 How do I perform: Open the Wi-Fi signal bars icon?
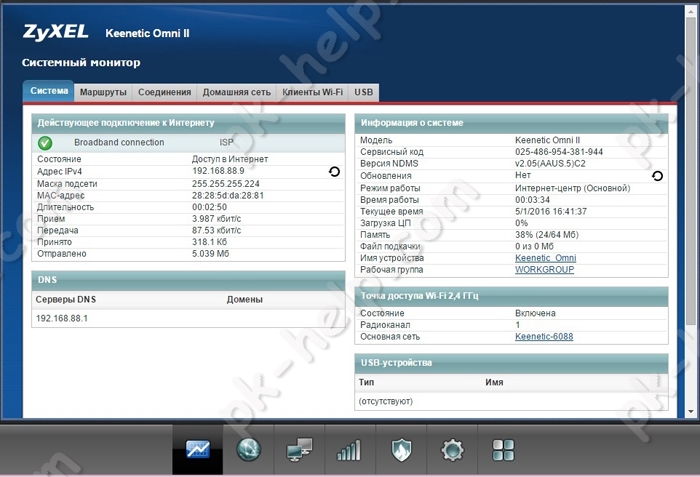point(350,449)
